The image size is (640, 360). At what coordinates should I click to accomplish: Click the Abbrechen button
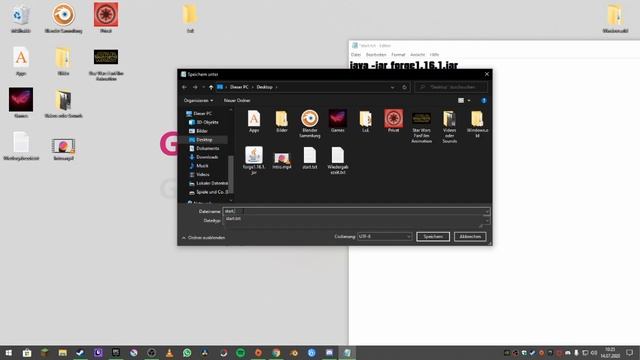[470, 237]
